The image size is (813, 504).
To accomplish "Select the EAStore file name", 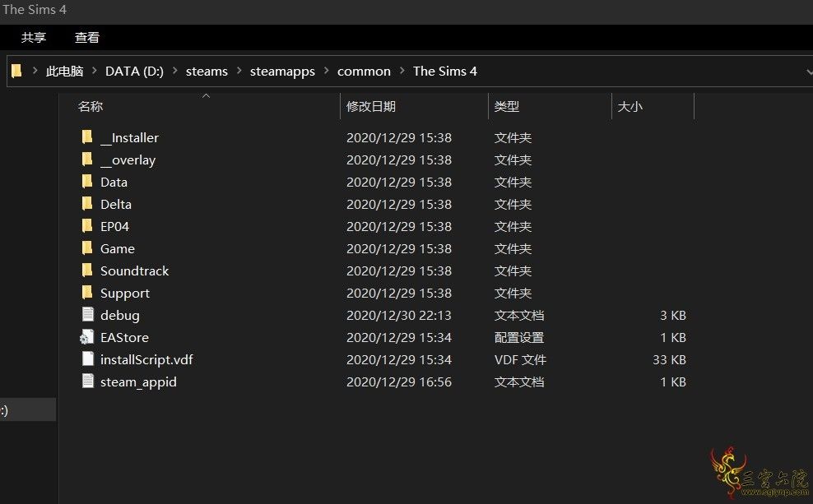I will (x=124, y=337).
